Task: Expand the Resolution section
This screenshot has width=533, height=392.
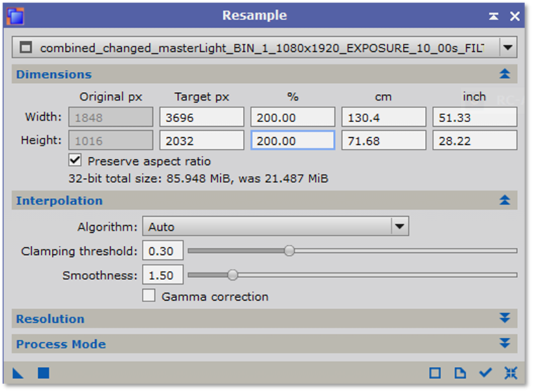Action: pos(505,319)
